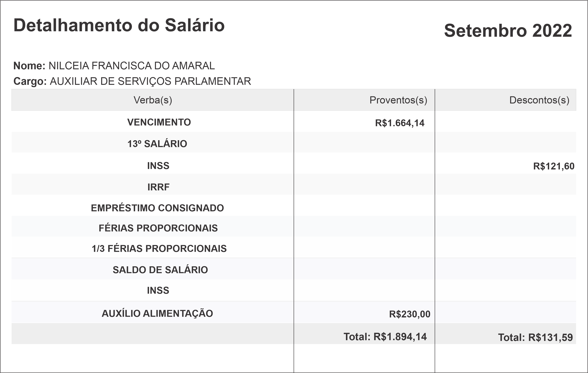Select the "1/3 FÉRIAS PROPORCIONAIS" row label

click(159, 249)
